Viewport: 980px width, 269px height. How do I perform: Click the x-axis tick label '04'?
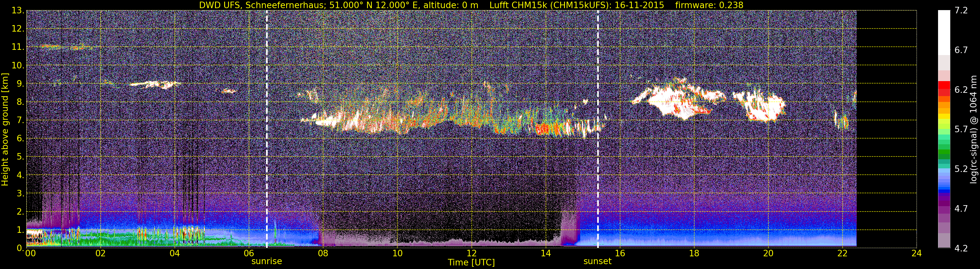point(175,253)
